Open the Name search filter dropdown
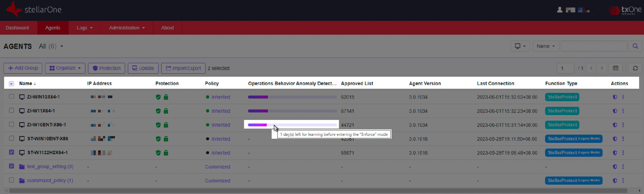The image size is (644, 194). pos(546,46)
